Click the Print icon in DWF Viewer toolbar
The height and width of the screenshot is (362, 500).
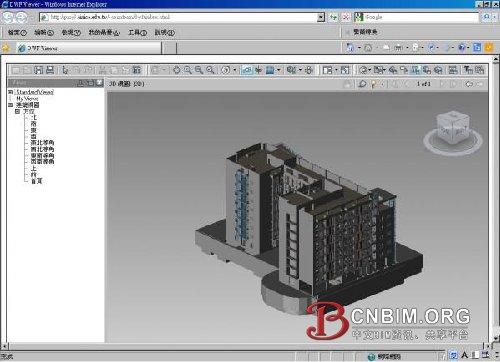click(50, 70)
